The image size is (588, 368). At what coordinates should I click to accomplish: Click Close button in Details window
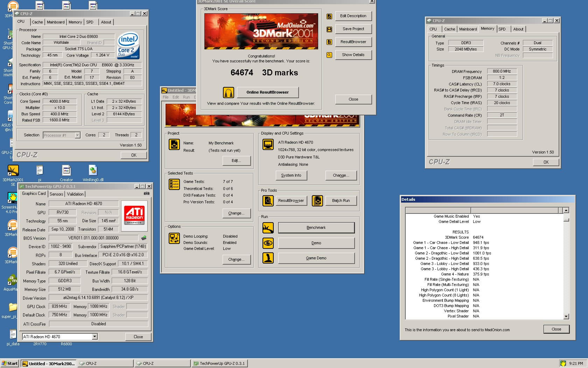[x=556, y=329]
